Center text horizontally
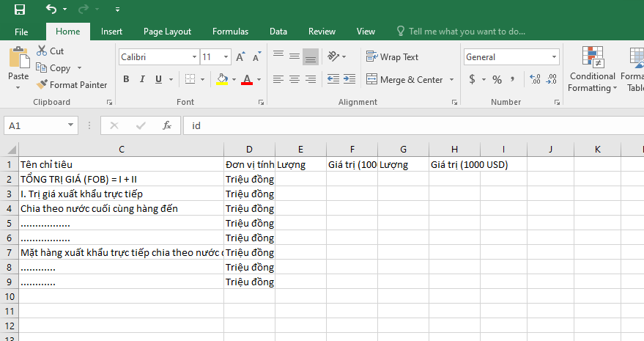The image size is (644, 341). tap(295, 79)
